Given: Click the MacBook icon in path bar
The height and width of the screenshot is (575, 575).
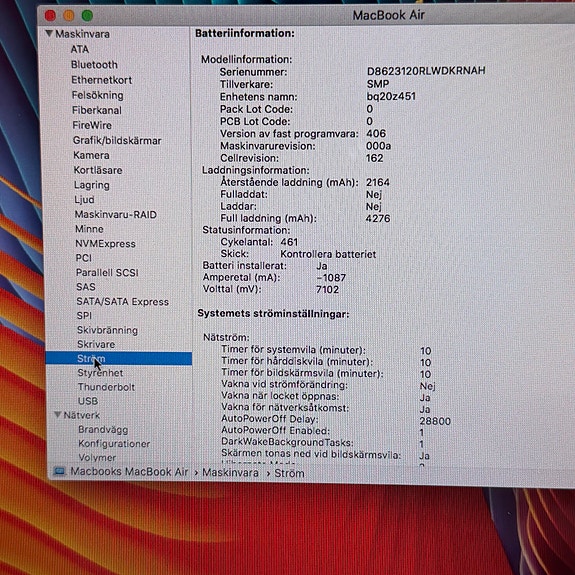Looking at the screenshot, I should pos(59,471).
